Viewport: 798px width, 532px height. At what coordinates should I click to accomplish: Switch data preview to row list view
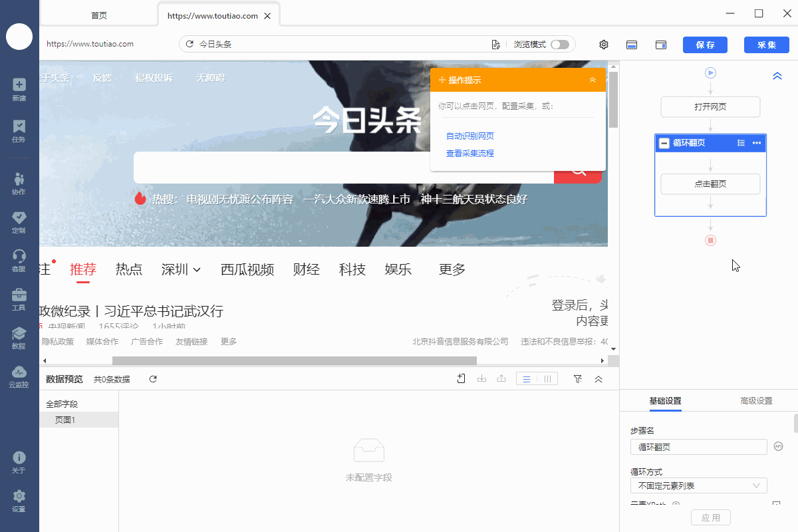coord(527,379)
